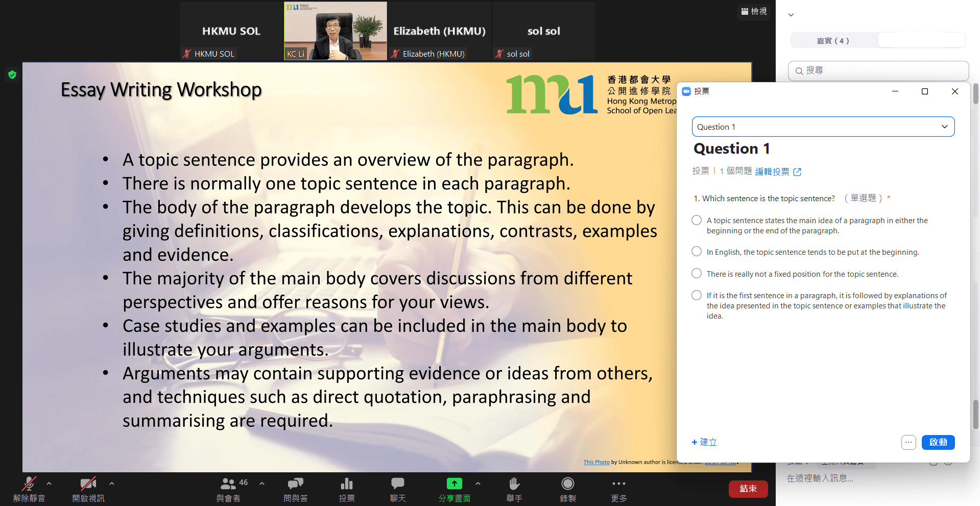The height and width of the screenshot is (506, 980).
Task: Start recording with the record icon
Action: [567, 484]
